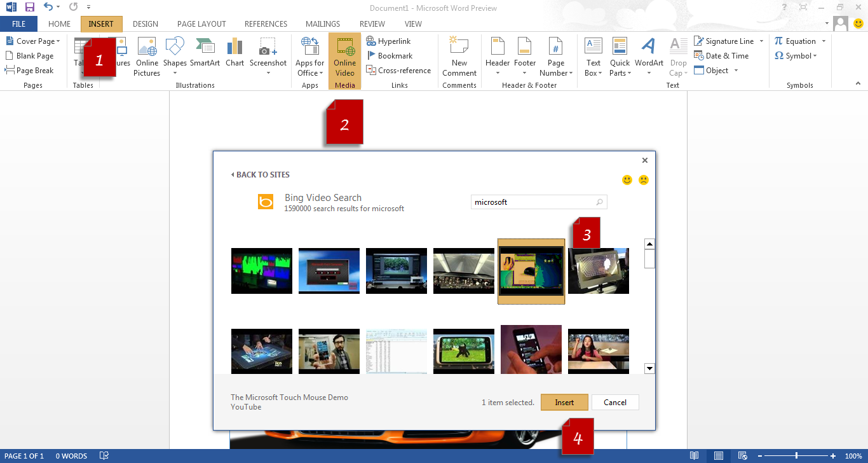Click the 100% zoom level text
Viewport: 868px width, 463px height.
coord(853,456)
